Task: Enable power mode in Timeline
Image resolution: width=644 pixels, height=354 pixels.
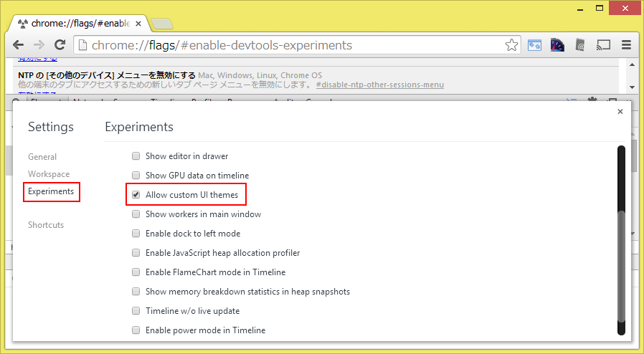Action: coord(136,330)
